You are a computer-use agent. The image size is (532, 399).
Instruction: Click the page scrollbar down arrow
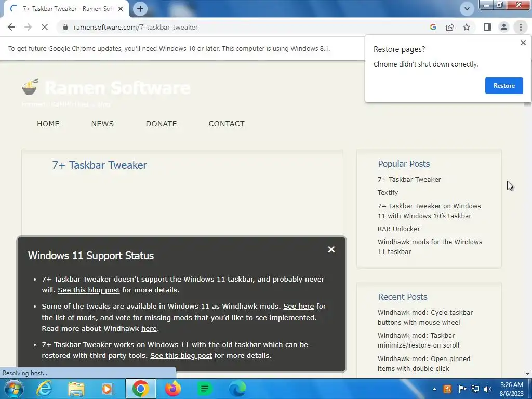pyautogui.click(x=528, y=374)
